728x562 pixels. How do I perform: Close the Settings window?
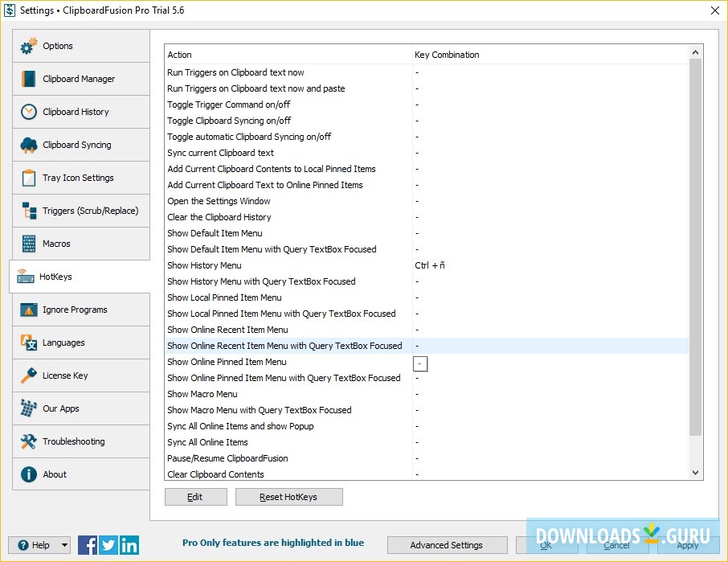[715, 10]
